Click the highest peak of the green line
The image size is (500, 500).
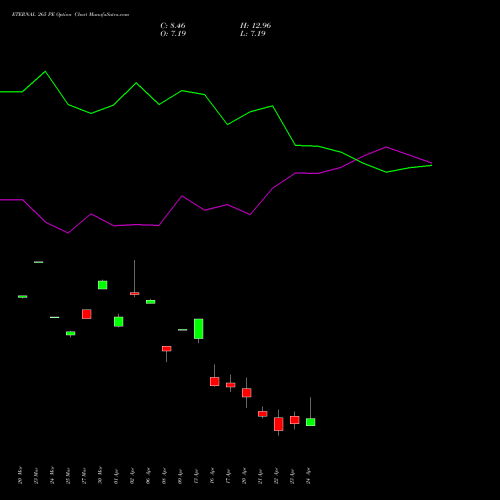coord(45,71)
